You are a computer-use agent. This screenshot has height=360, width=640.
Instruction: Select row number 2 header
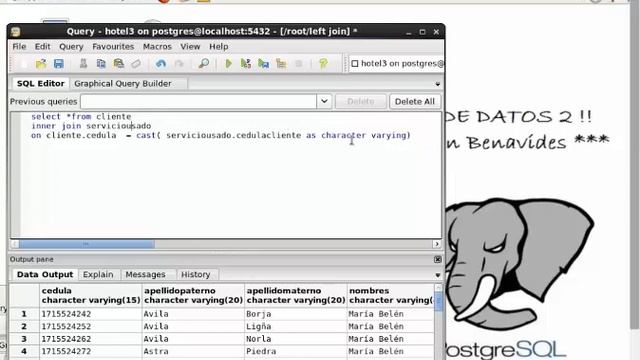[x=24, y=327]
